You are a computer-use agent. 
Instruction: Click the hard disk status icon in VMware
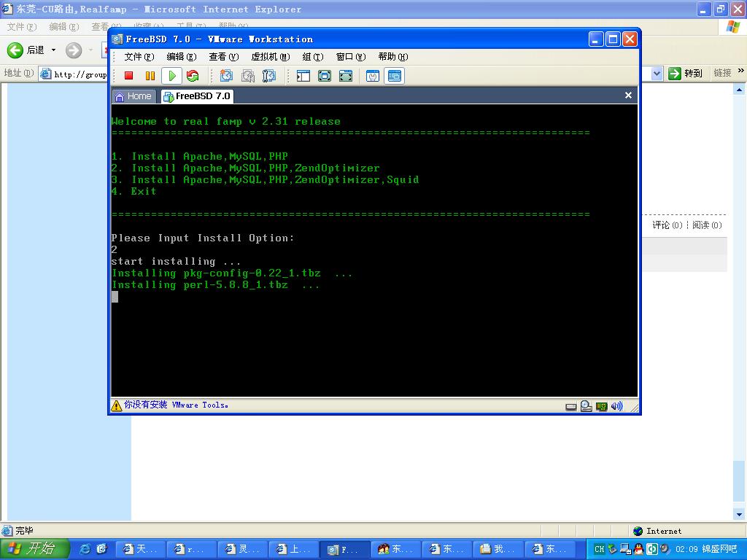pyautogui.click(x=570, y=407)
